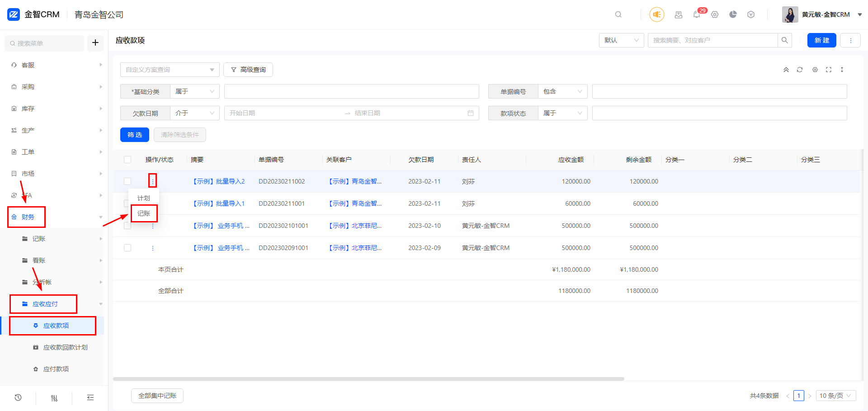Open the 属于 operator dropdown for 款项状态
The height and width of the screenshot is (411, 868).
pyautogui.click(x=563, y=113)
